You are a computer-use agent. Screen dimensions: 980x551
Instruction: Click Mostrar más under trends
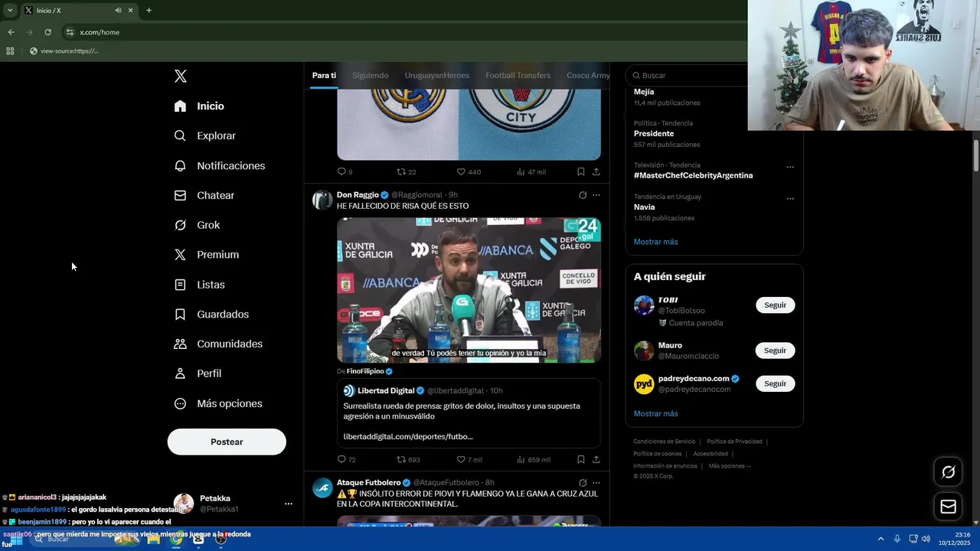(655, 242)
